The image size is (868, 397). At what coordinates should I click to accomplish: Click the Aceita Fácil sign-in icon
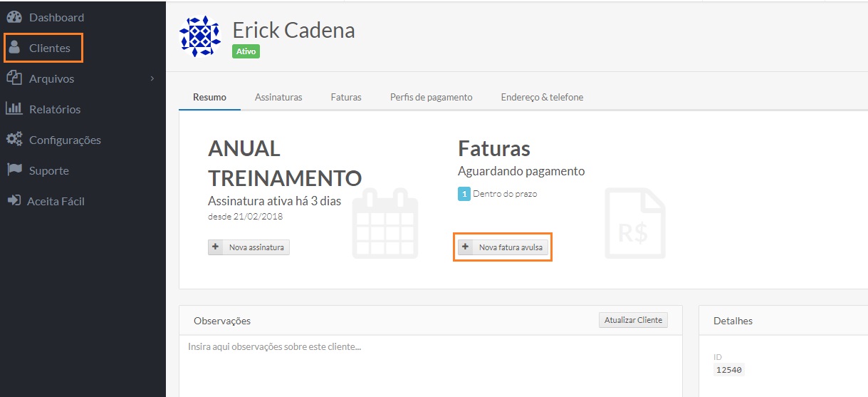pos(14,201)
